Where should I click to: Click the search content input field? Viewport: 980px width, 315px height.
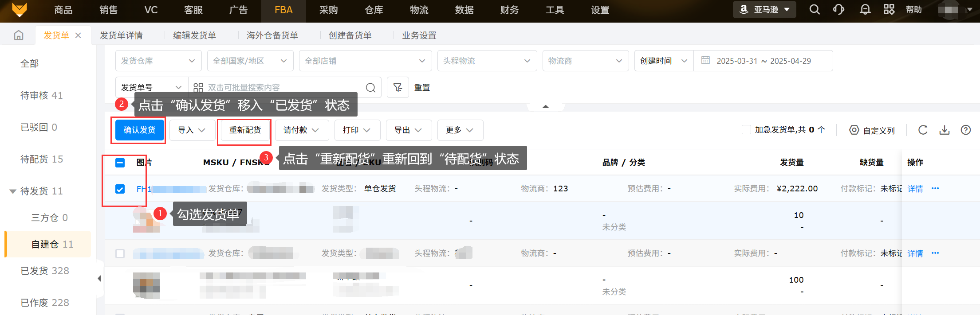click(x=284, y=87)
